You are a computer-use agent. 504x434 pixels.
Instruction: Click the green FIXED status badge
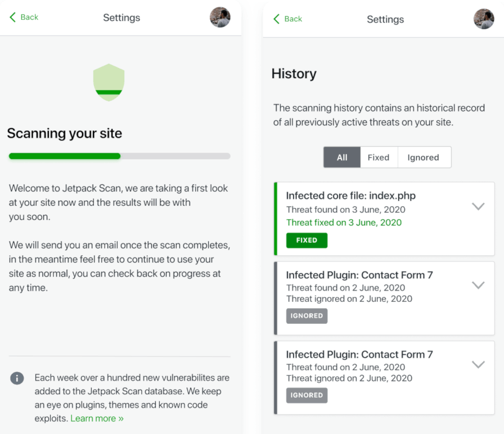[x=307, y=240]
